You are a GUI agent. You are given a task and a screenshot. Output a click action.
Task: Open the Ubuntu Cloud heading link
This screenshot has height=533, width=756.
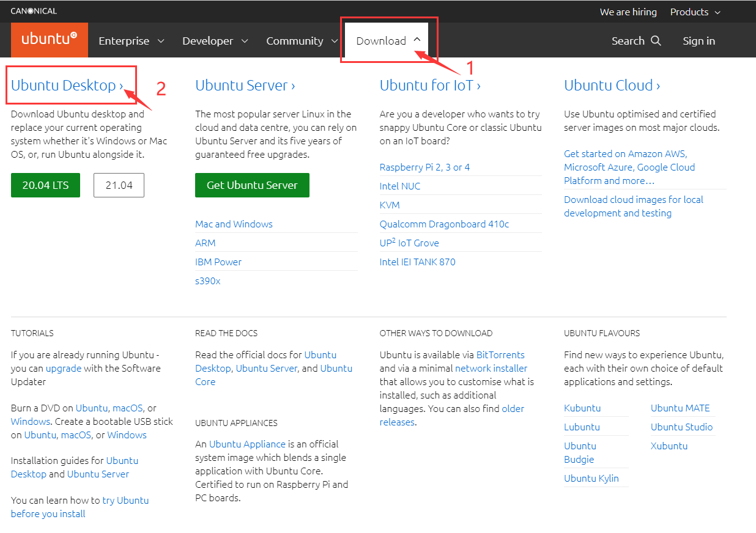click(612, 86)
